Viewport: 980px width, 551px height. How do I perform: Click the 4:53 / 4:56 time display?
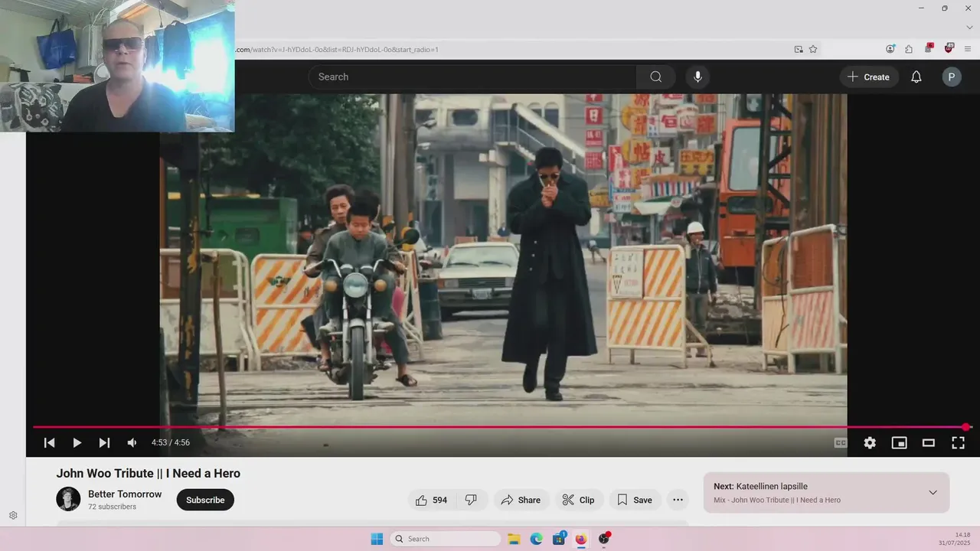point(171,442)
